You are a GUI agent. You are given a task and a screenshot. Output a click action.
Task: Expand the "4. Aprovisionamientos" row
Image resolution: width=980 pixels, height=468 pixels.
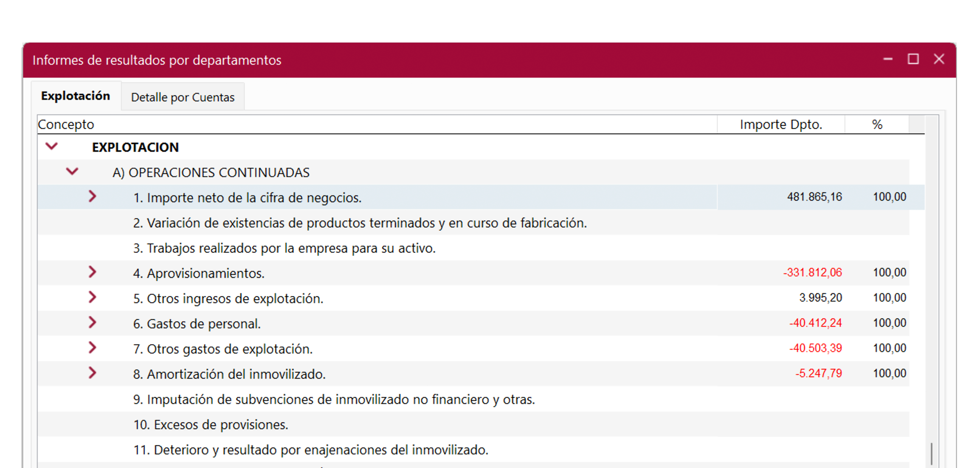point(93,272)
